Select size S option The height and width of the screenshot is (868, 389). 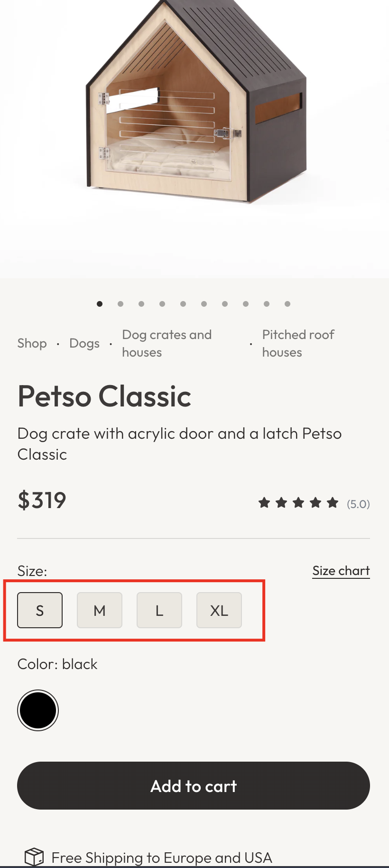point(40,610)
